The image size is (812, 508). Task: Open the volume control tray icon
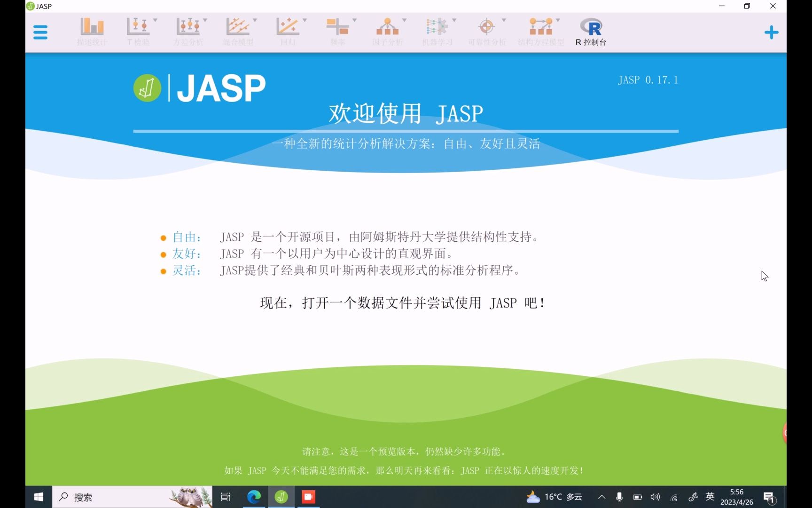[x=655, y=497]
